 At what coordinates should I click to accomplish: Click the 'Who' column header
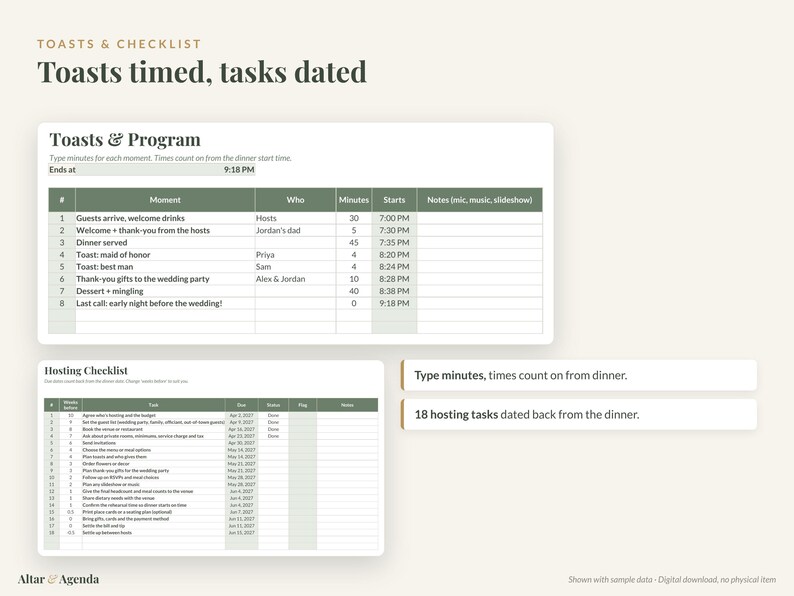pos(295,200)
